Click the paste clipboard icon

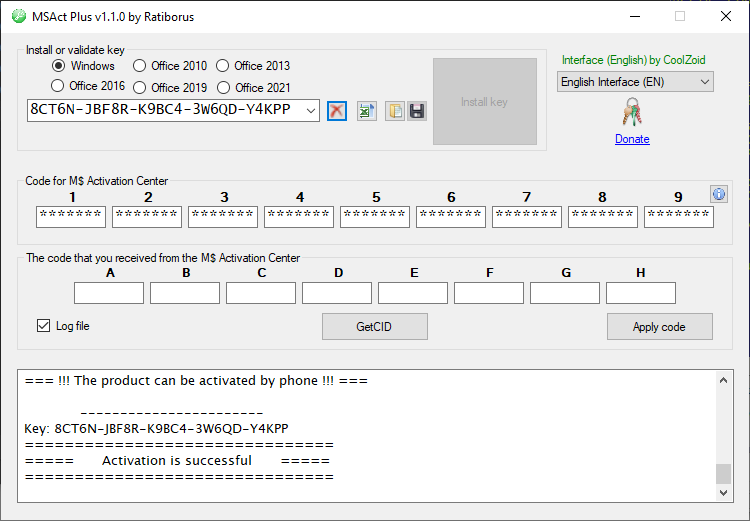pos(395,111)
